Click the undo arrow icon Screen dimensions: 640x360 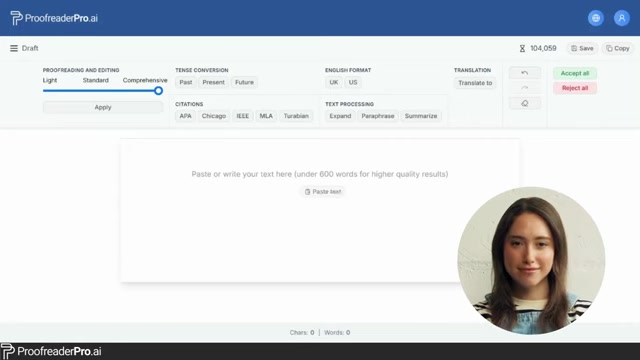point(525,73)
